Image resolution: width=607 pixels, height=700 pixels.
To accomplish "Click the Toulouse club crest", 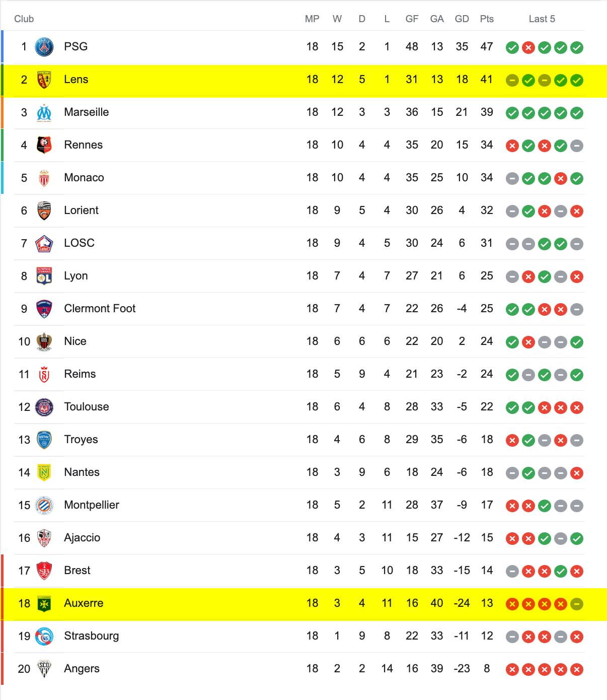I will click(44, 407).
